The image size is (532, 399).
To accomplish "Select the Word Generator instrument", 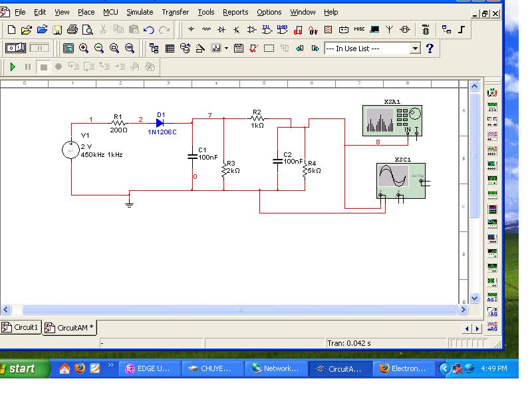I will coord(492,195).
